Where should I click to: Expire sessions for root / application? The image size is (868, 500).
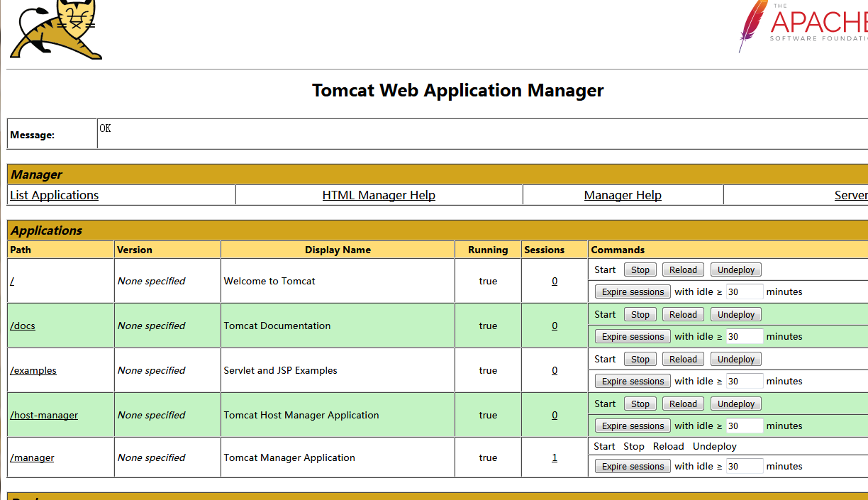633,291
